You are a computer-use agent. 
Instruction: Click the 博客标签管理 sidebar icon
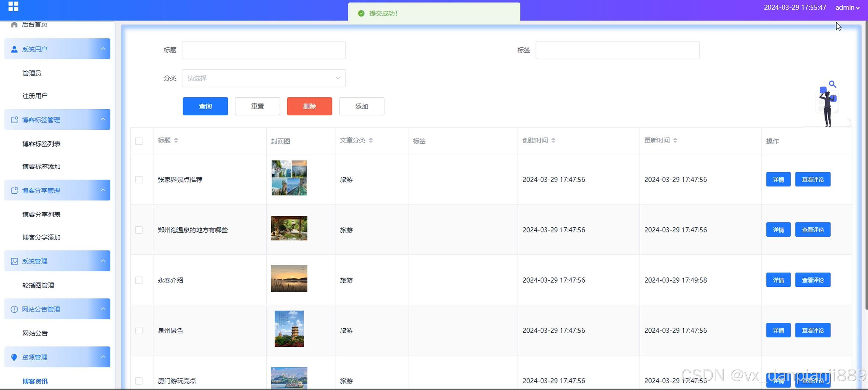coord(14,120)
